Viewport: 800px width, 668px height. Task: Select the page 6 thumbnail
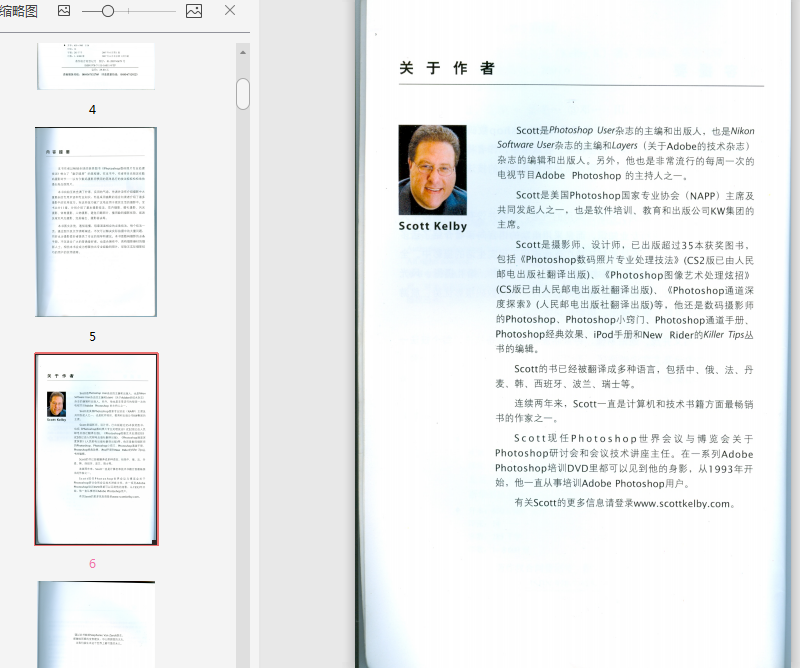coord(96,449)
